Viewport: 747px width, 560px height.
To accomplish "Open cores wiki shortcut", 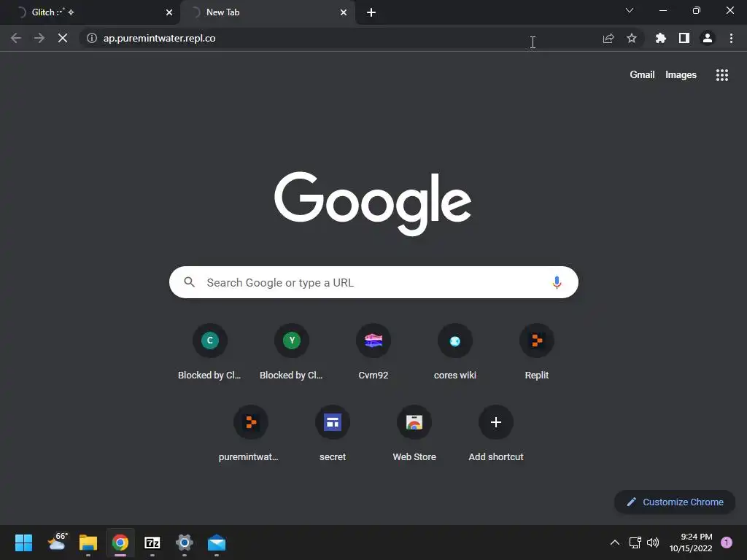I will (x=455, y=352).
